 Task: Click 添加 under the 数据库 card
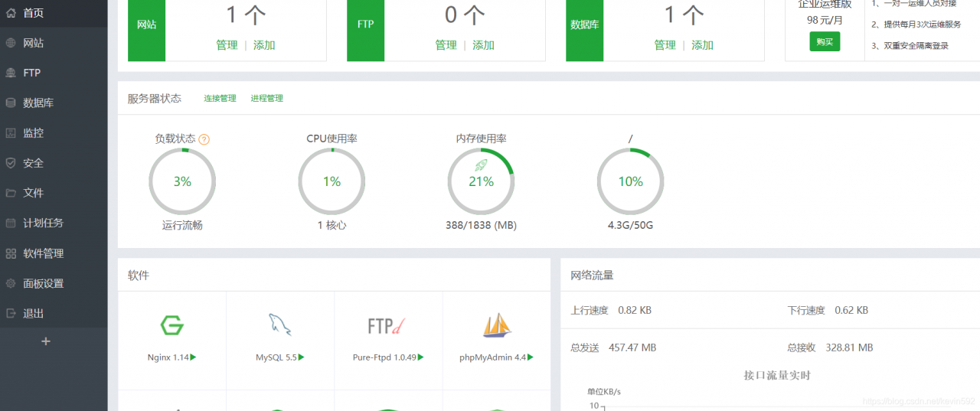tap(702, 45)
